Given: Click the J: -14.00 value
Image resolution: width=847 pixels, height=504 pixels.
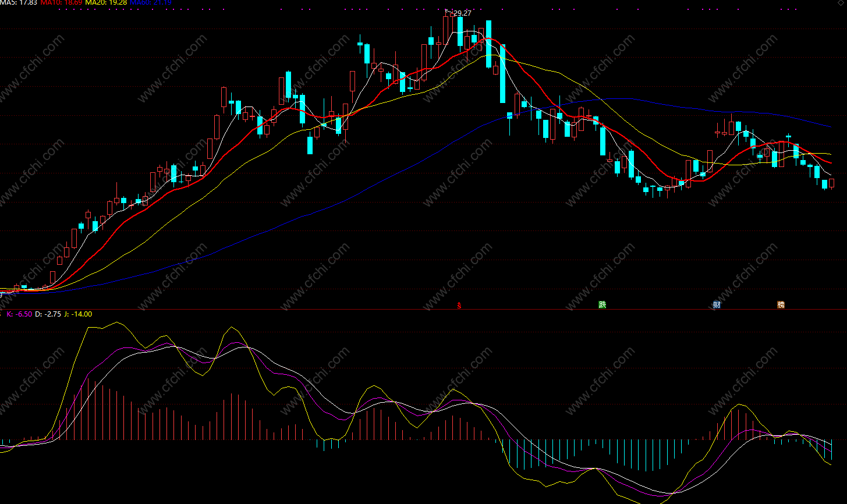Looking at the screenshot, I should coord(77,314).
